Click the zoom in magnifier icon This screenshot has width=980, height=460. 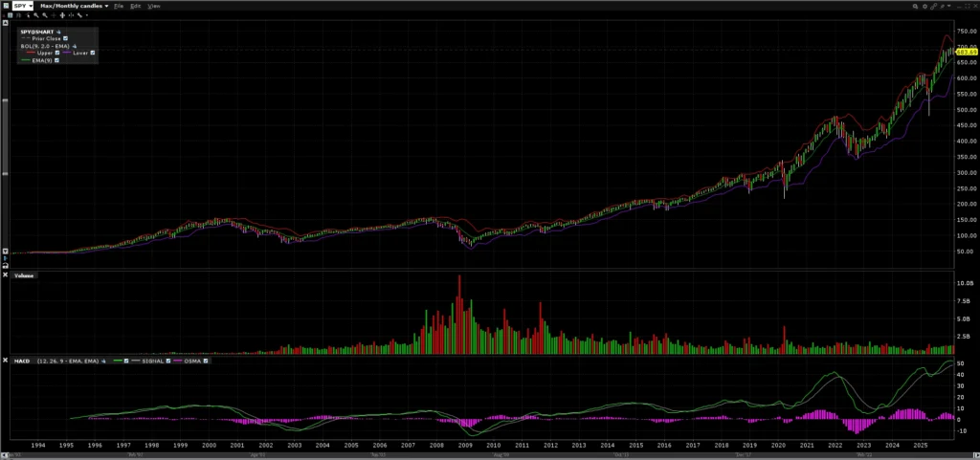[35, 15]
